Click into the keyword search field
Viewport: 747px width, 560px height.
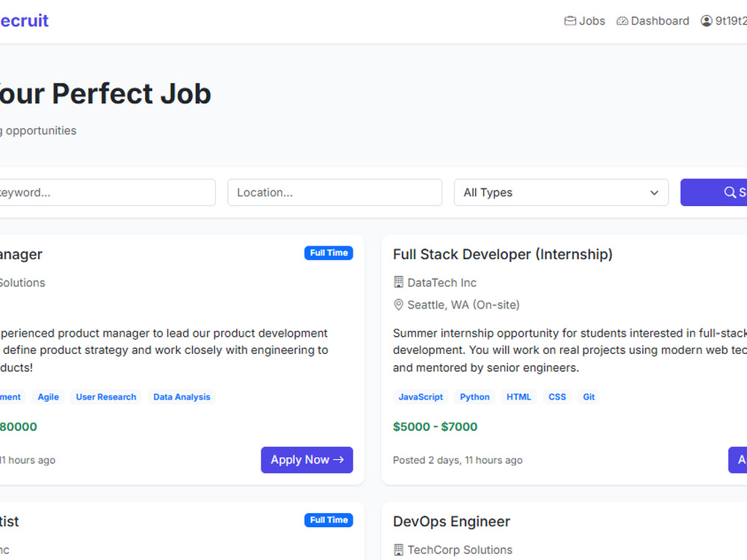pyautogui.click(x=105, y=193)
